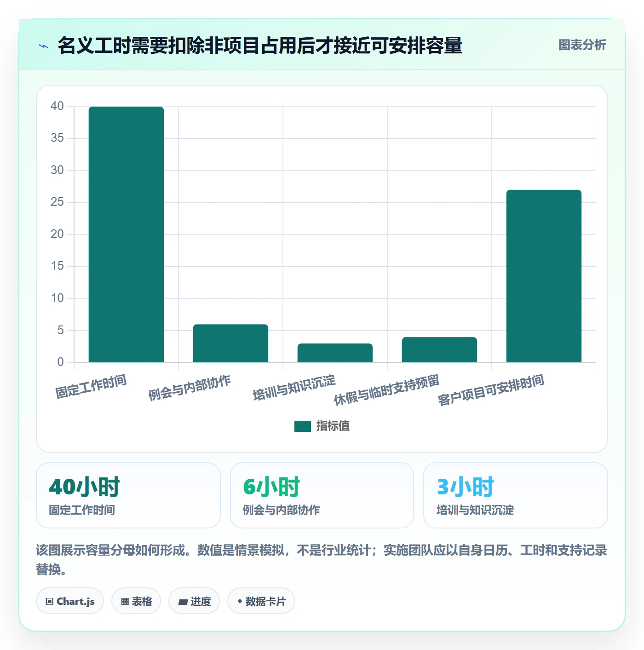The height and width of the screenshot is (650, 644).
Task: Click the 固定工作时间 x-axis label
Action: (x=91, y=387)
